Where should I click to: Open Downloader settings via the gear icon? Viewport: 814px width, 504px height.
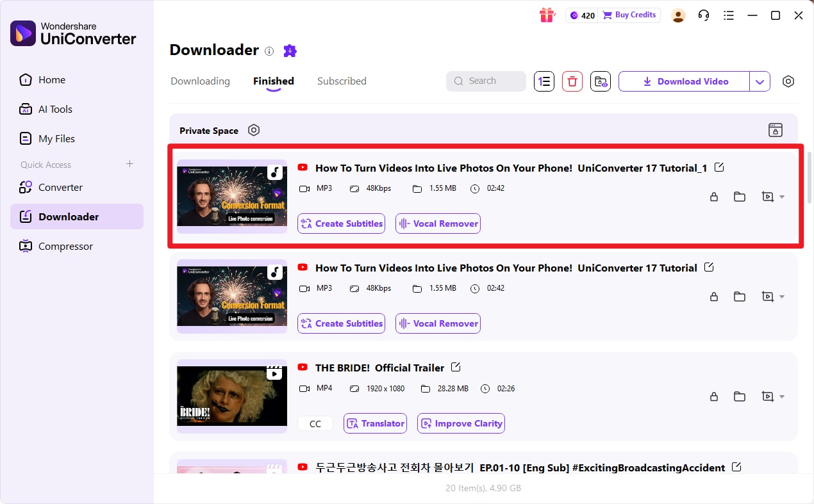(788, 81)
